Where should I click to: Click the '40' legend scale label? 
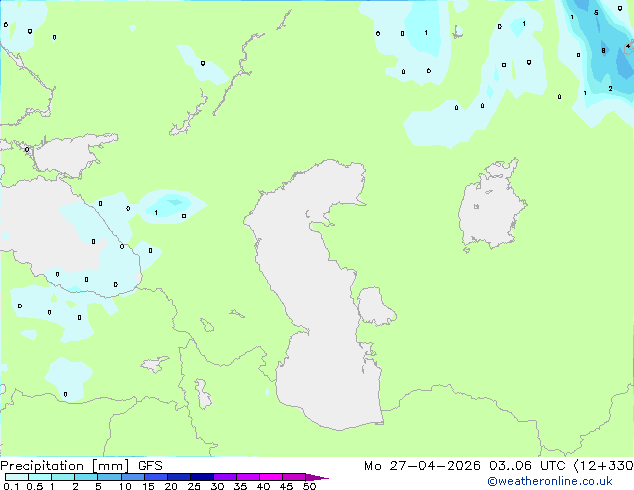tap(263, 486)
